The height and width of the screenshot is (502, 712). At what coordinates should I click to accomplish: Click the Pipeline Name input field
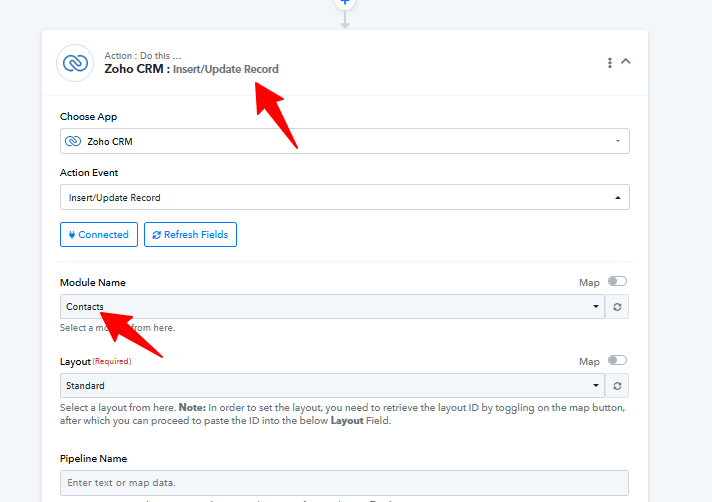(344, 482)
